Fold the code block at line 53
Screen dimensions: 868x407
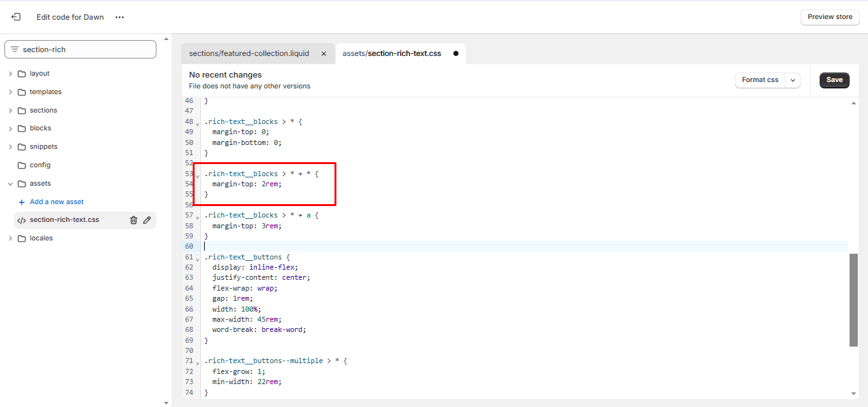[198, 176]
